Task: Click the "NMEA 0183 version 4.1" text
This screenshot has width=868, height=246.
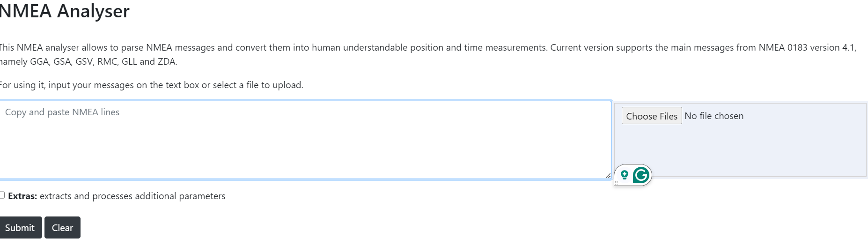Action: (x=807, y=48)
